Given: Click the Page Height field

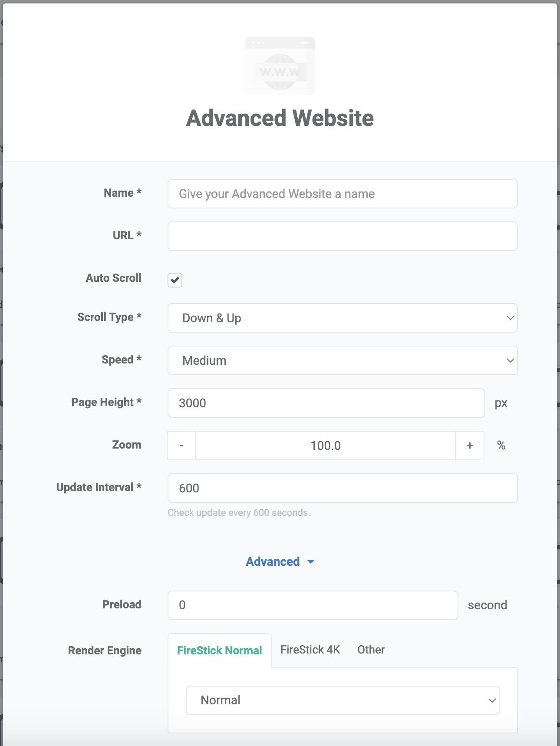Looking at the screenshot, I should point(326,403).
